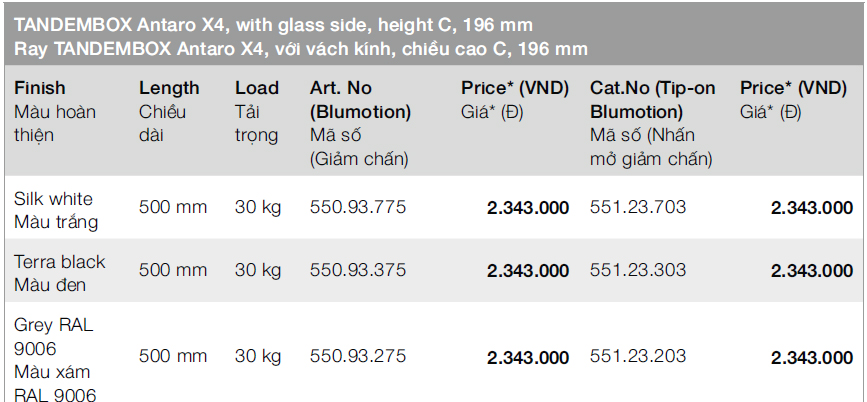
Task: Select catalog number 551.23.703
Action: coord(638,208)
